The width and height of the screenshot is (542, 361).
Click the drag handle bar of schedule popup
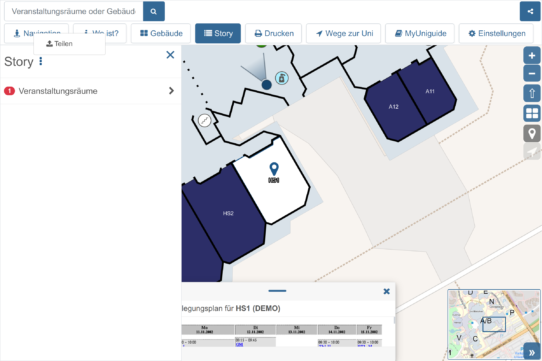[277, 291]
